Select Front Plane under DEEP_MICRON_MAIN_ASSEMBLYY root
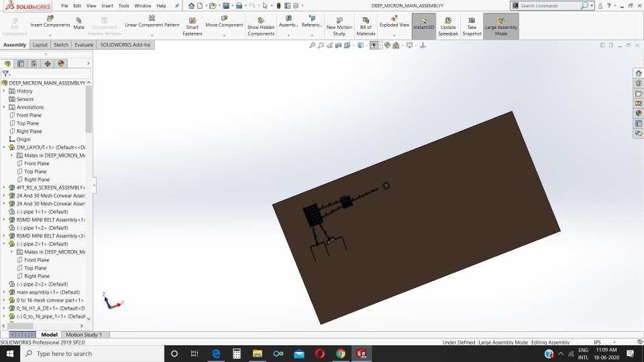This screenshot has height=362, width=644. [29, 115]
